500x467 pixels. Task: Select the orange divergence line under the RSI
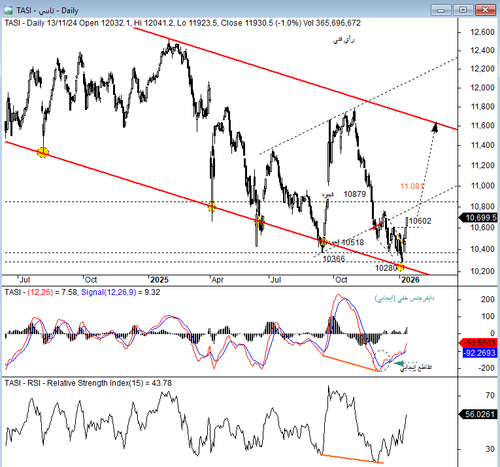pyautogui.click(x=352, y=459)
